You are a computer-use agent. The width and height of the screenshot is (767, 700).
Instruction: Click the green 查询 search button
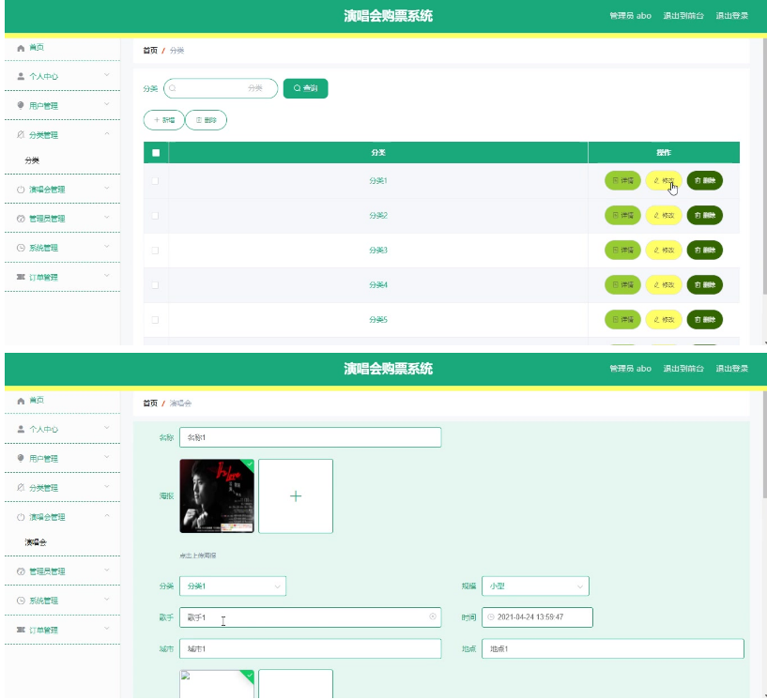305,88
